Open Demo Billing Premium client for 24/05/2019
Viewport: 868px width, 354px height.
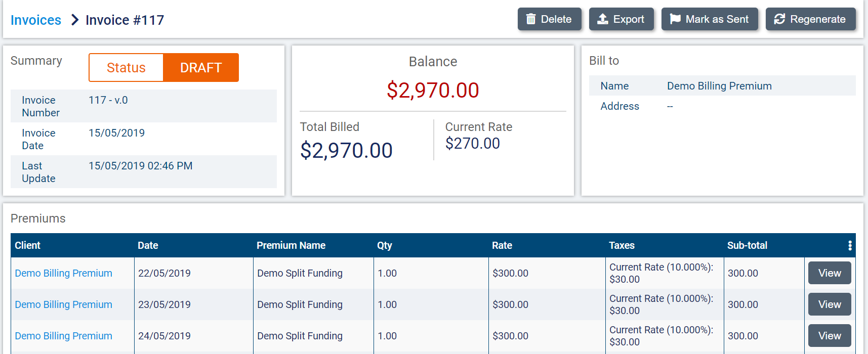(x=64, y=336)
